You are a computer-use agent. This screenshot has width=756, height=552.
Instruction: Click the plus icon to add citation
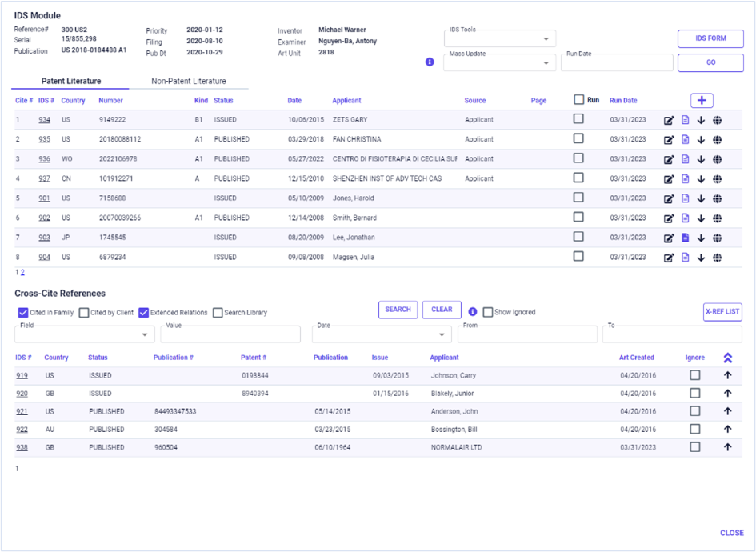coord(702,100)
